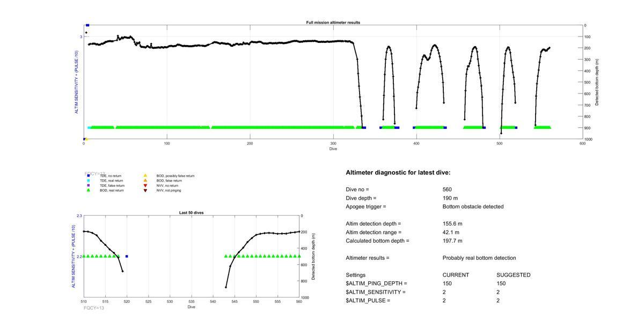
Task: Click the blue square data point at dive 520 in Last 50 dives
Action: pos(127,256)
